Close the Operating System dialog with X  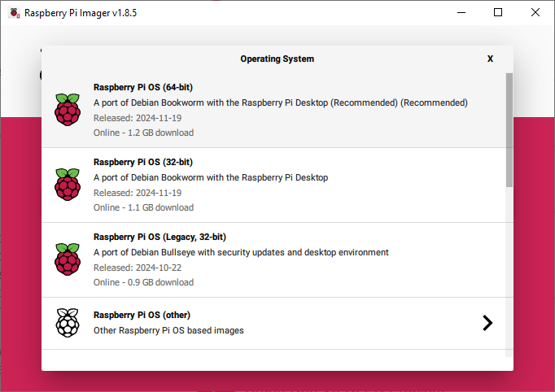pyautogui.click(x=490, y=59)
